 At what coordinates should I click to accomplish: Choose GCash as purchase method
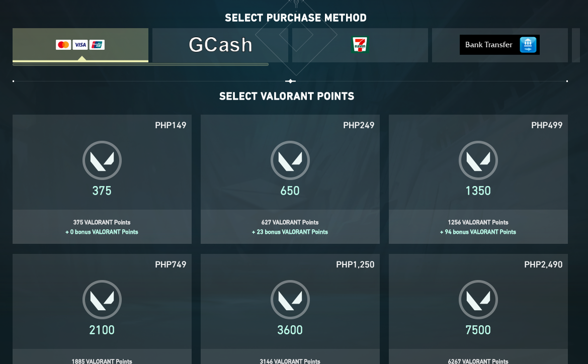(x=220, y=45)
